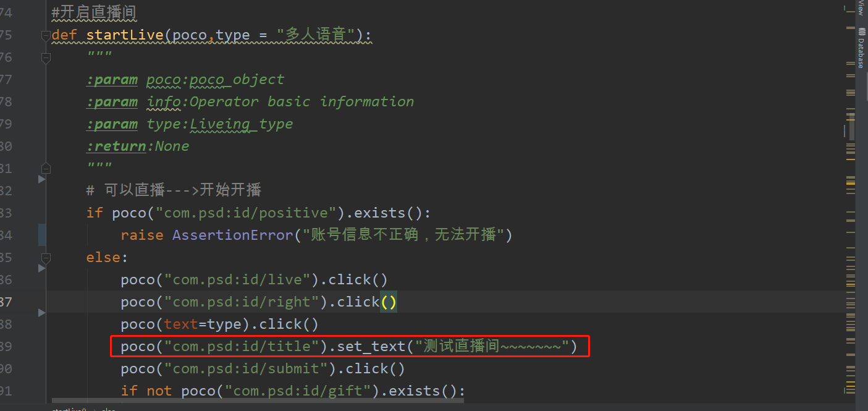Click gutter arrow beside 可以直播 comment line
The image size is (868, 411).
pyautogui.click(x=42, y=180)
